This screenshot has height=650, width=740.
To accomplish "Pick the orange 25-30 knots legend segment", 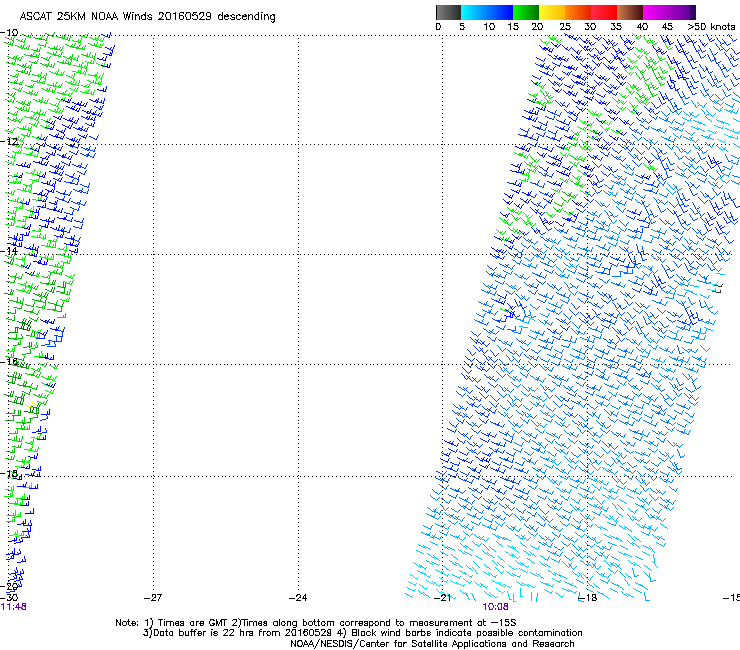I will point(578,12).
